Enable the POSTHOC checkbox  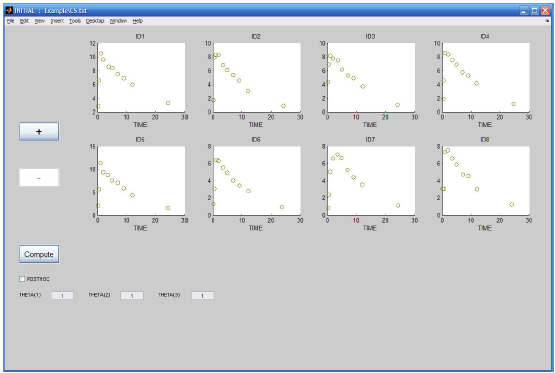point(22,279)
